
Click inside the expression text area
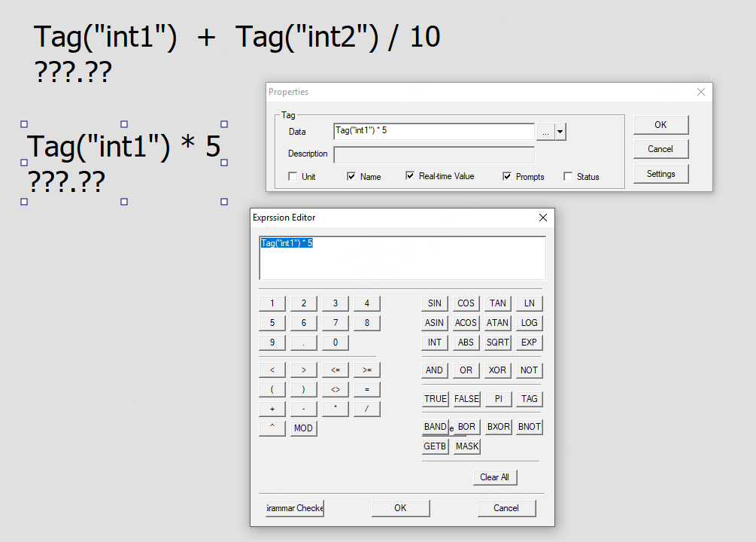[402, 263]
